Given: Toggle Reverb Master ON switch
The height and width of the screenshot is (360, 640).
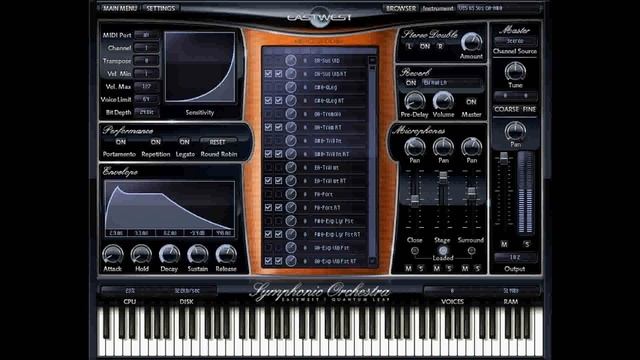Looking at the screenshot, I should [x=471, y=102].
